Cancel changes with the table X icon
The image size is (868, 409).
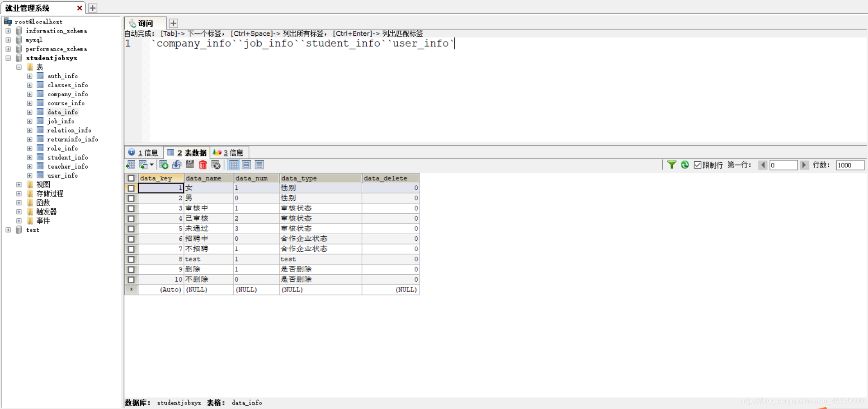[x=216, y=165]
